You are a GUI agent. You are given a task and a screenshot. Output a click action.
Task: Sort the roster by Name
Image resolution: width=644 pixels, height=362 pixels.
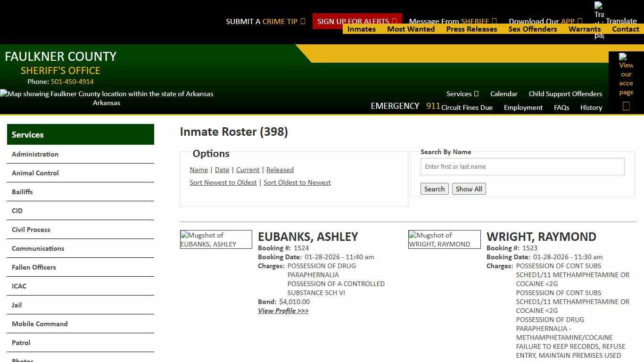click(198, 170)
